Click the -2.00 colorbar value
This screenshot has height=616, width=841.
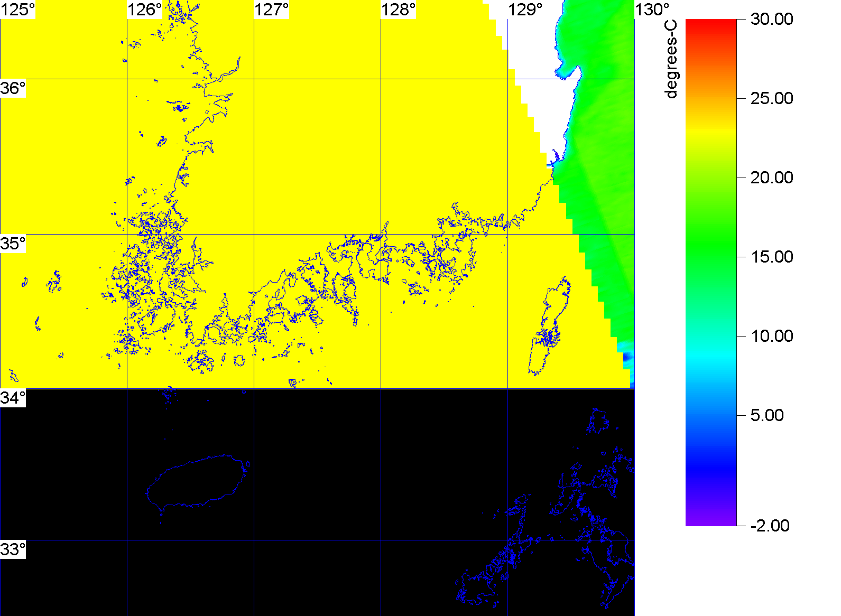770,526
